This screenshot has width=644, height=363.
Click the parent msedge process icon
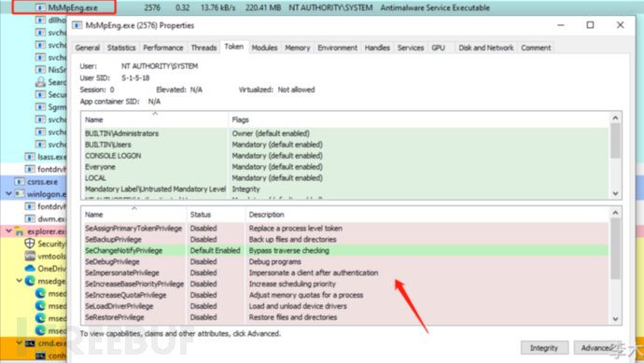(x=30, y=281)
